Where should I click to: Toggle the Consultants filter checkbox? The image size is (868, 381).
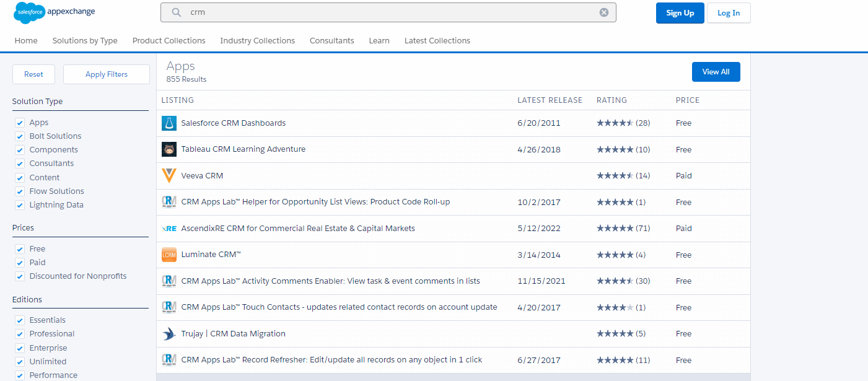point(20,164)
